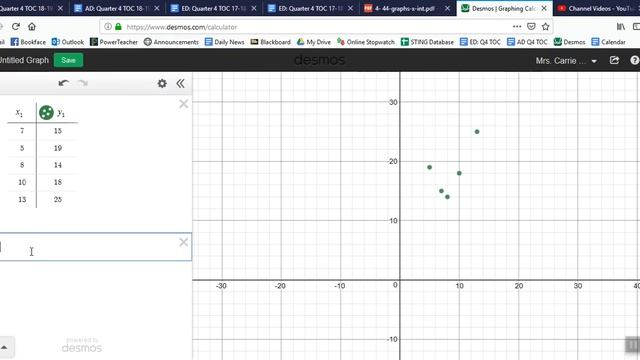Click the Untitled Graph title
This screenshot has width=640, height=360.
click(24, 60)
